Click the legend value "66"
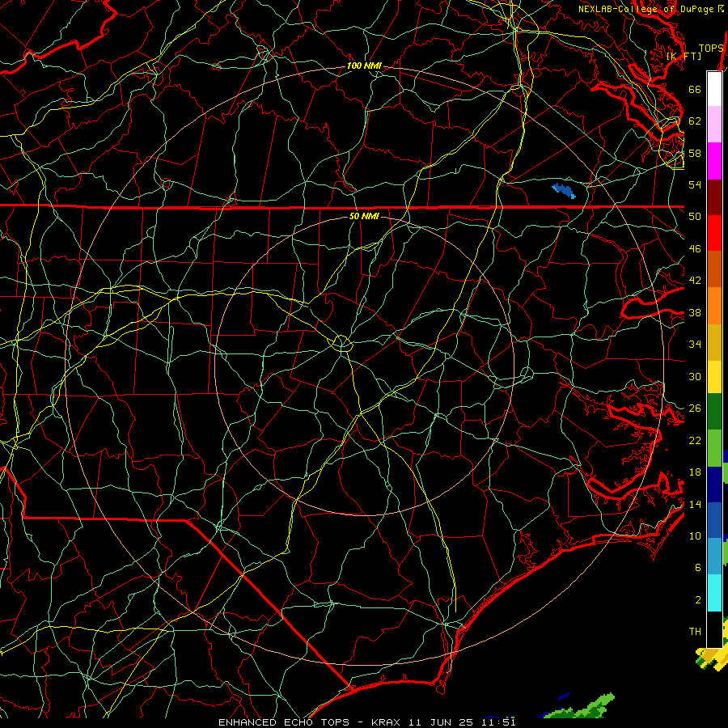 (x=695, y=89)
